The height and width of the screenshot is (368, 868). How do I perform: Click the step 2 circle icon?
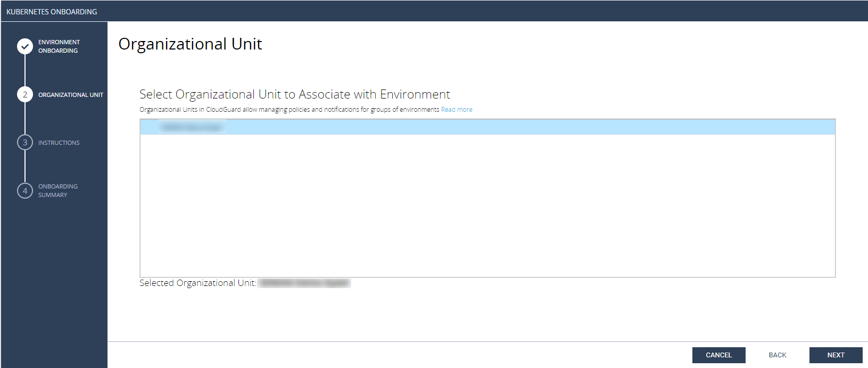pos(25,95)
